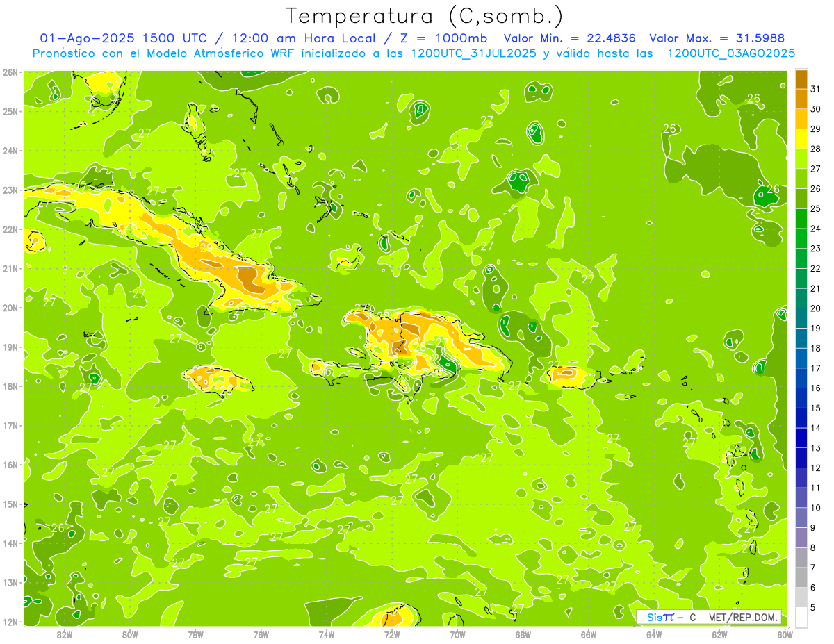The height and width of the screenshot is (644, 834).
Task: Click the "Z = 1000mb" level label
Action: click(x=443, y=38)
